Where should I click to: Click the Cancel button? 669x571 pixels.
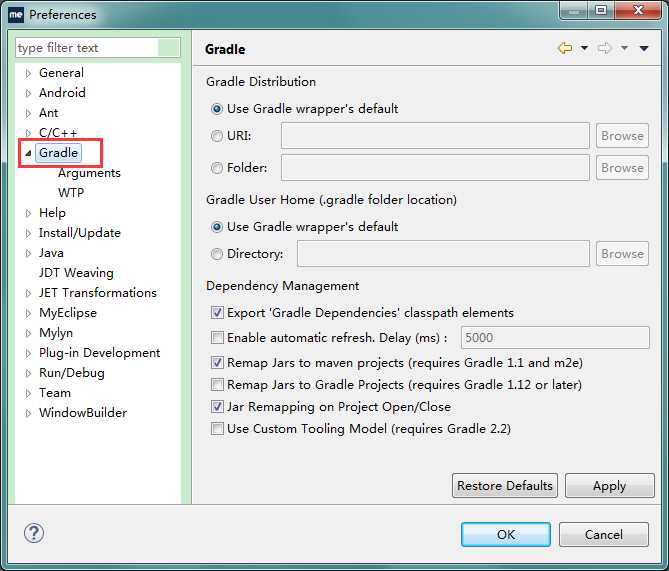[x=604, y=534]
